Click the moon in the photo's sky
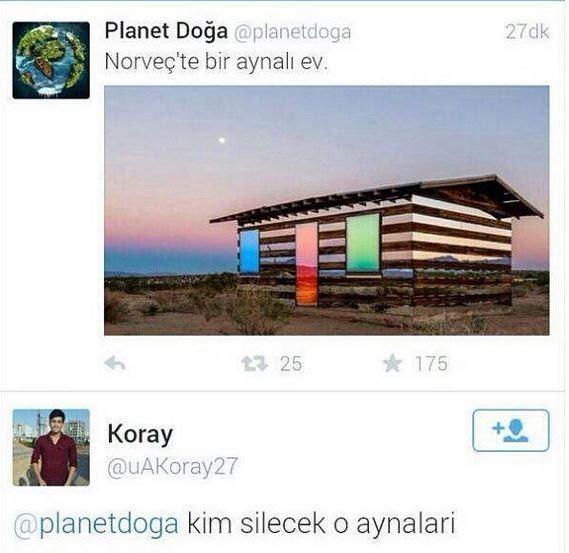This screenshot has height=553, width=569. (222, 140)
